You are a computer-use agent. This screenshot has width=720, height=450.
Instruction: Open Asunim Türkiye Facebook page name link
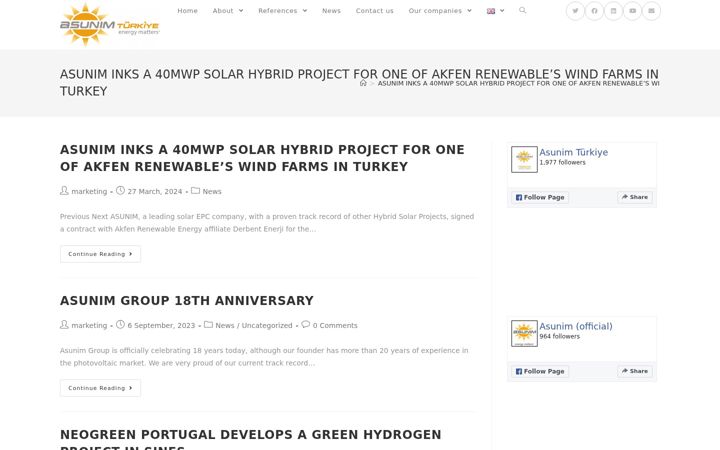[574, 152]
